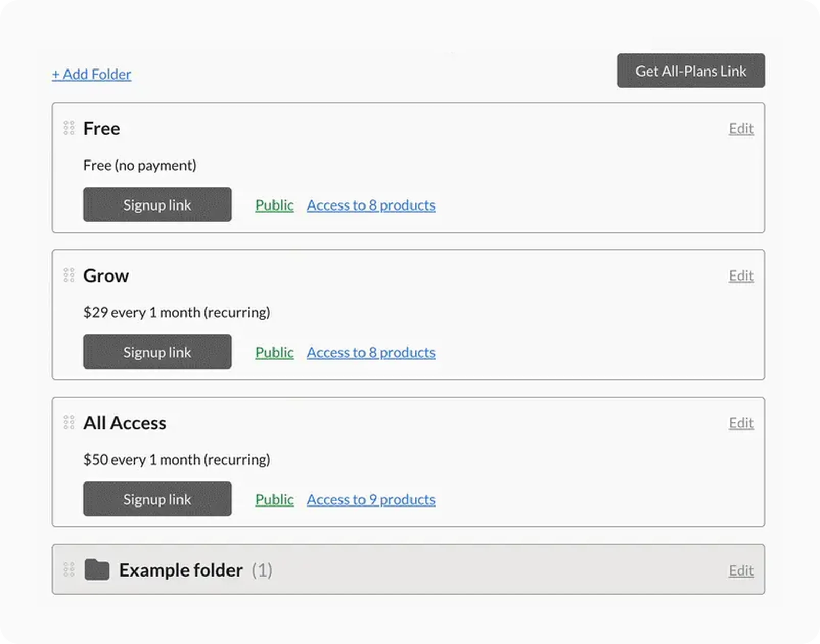Viewport: 820px width, 644px height.
Task: Select the All Access plan title
Action: (125, 423)
